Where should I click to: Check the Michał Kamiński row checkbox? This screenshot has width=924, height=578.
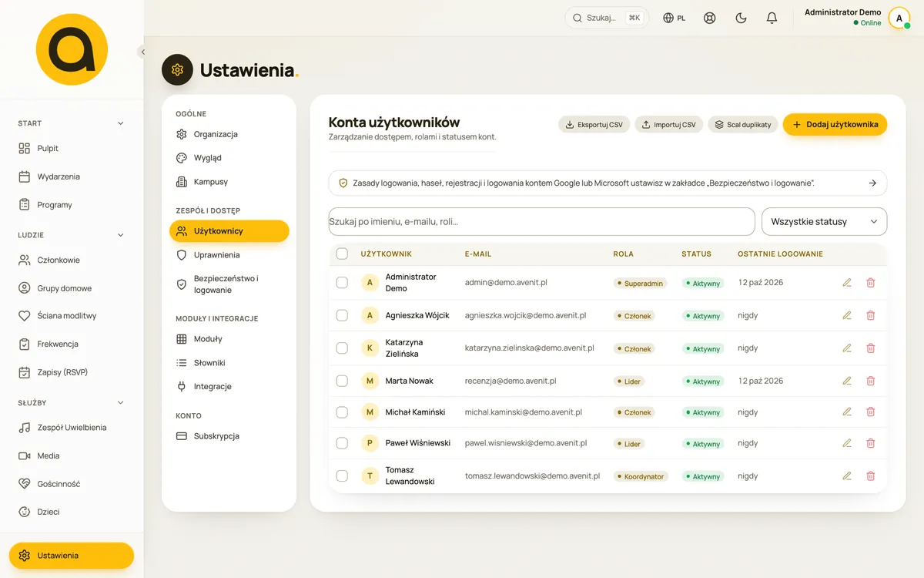coord(342,412)
